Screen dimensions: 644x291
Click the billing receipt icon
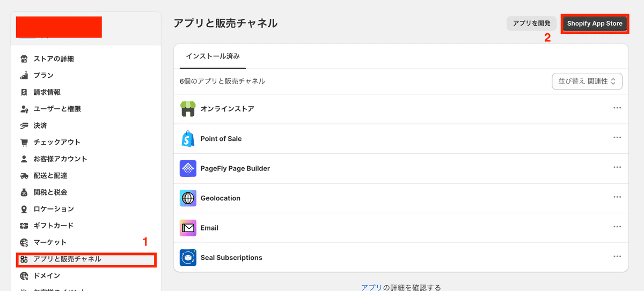[x=24, y=92]
